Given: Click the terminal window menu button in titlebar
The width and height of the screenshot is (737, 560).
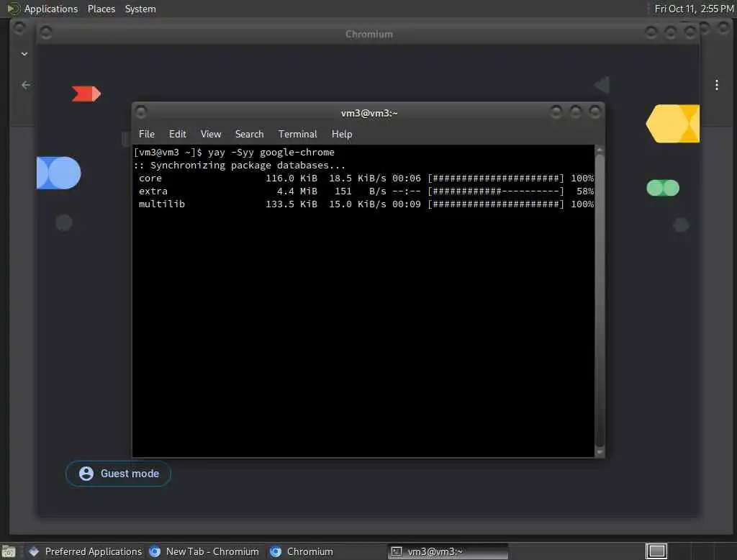Looking at the screenshot, I should pyautogui.click(x=140, y=112).
